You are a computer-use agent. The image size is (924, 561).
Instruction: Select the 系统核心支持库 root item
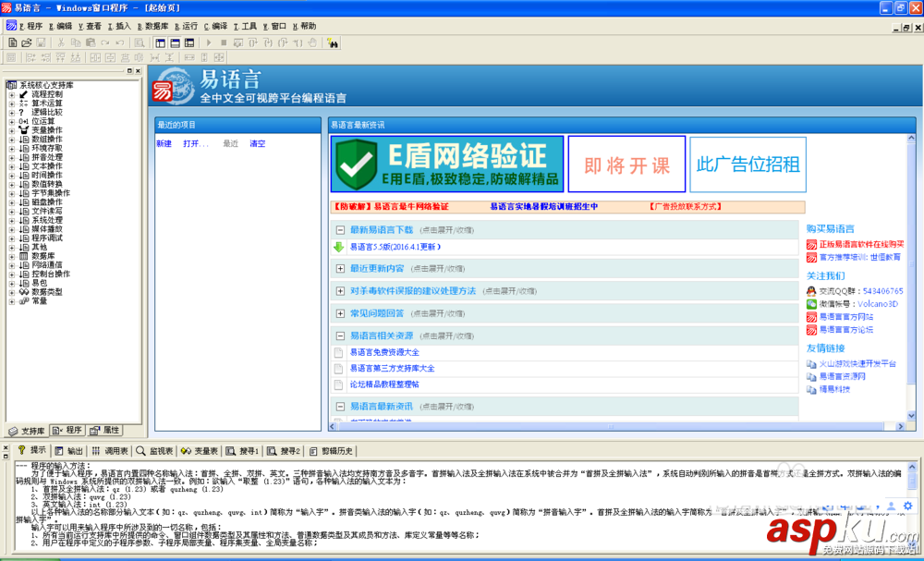point(46,85)
